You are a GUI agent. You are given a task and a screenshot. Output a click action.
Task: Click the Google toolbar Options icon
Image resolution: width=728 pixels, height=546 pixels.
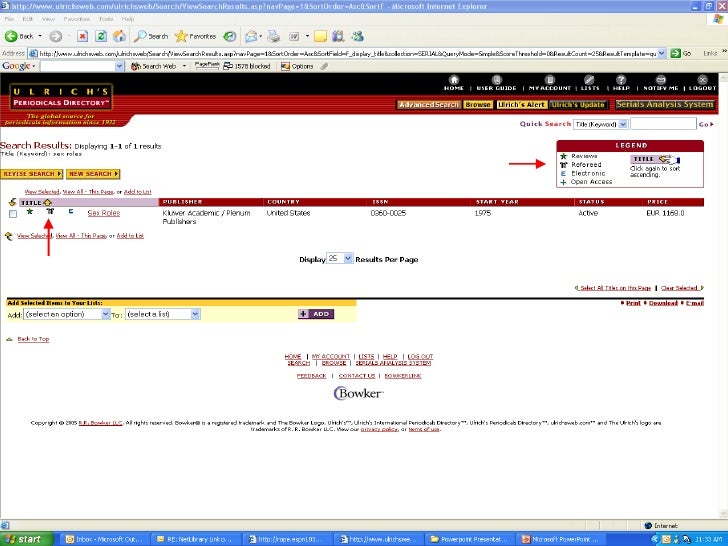[x=285, y=66]
